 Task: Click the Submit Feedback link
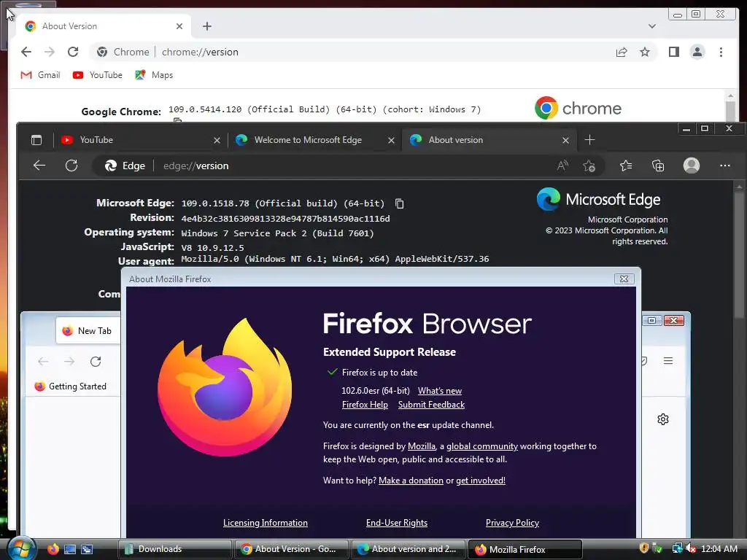[x=431, y=405]
